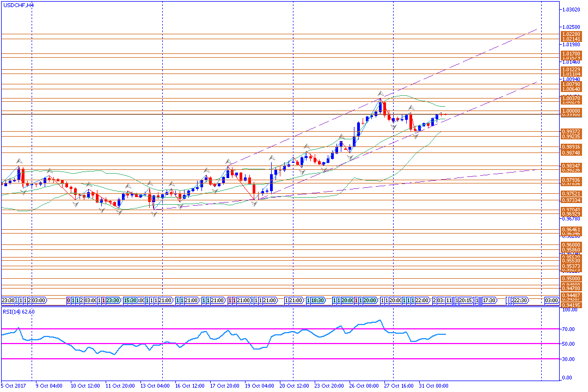
Task: Click the RSI 100.00 axis value
Action: point(569,310)
